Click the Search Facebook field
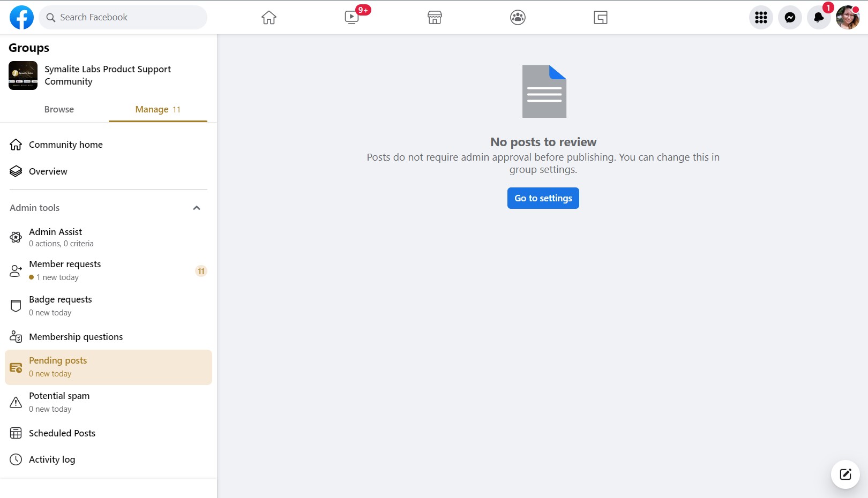Screen dimensions: 868x498 pyautogui.click(x=123, y=17)
